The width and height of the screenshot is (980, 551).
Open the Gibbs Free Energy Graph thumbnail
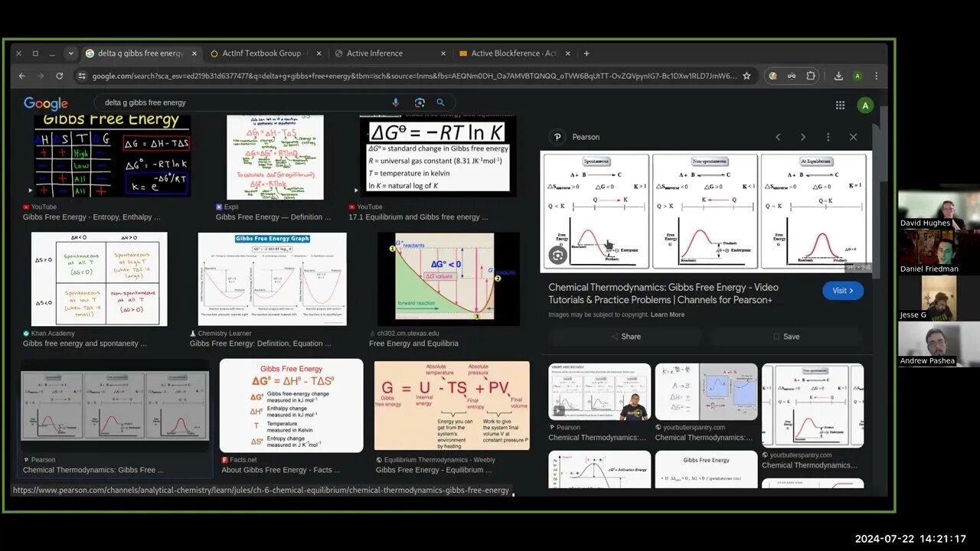pos(272,279)
